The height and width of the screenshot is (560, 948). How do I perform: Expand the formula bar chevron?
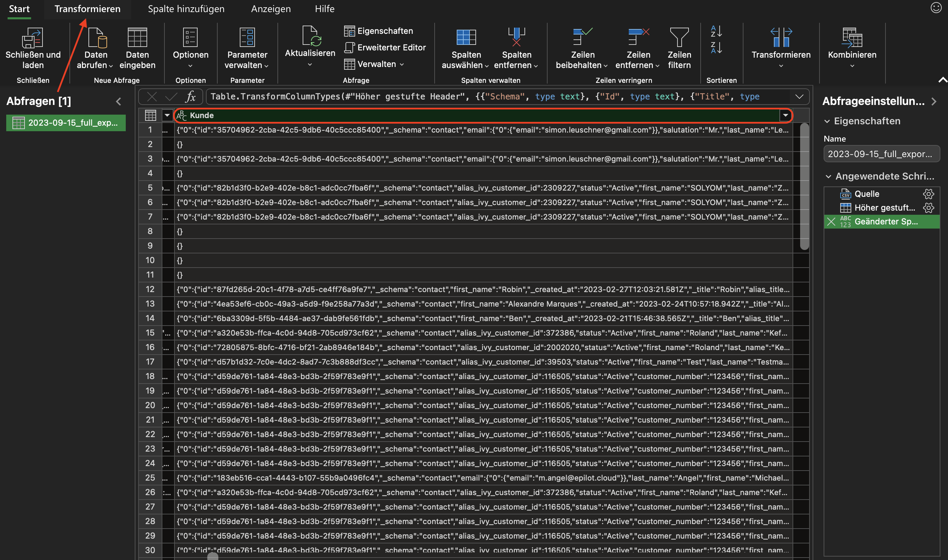coord(799,97)
